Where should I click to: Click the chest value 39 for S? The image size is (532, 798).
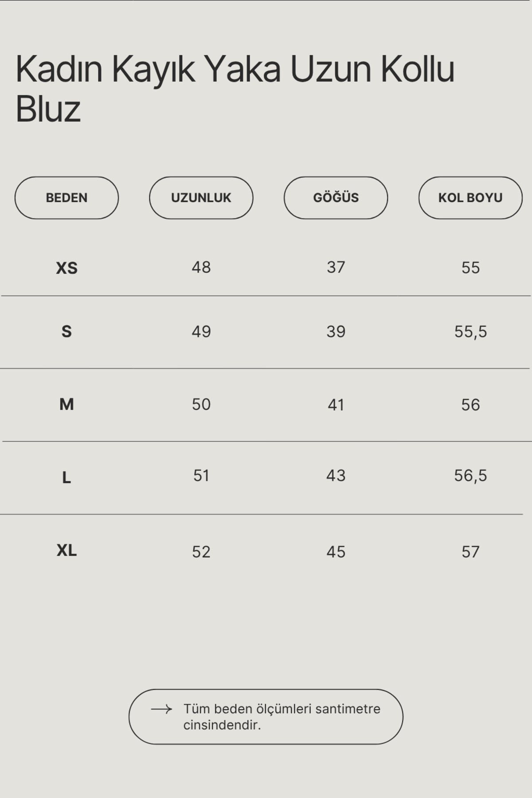pos(336,332)
